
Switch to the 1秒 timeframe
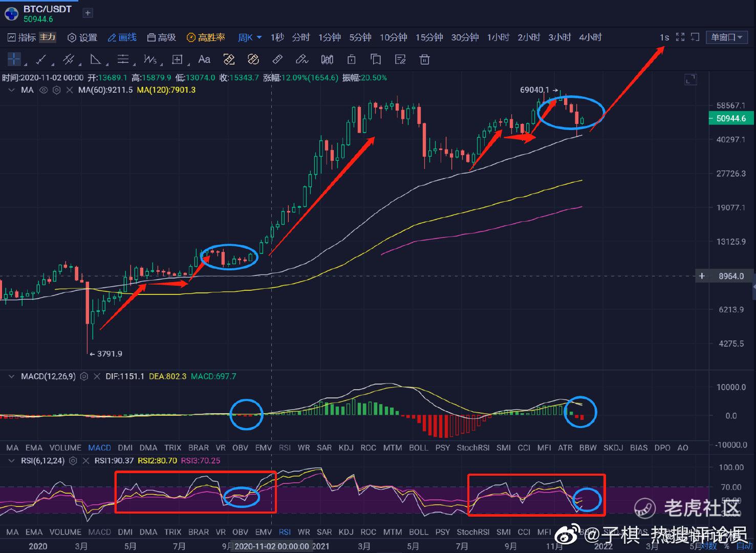click(277, 37)
